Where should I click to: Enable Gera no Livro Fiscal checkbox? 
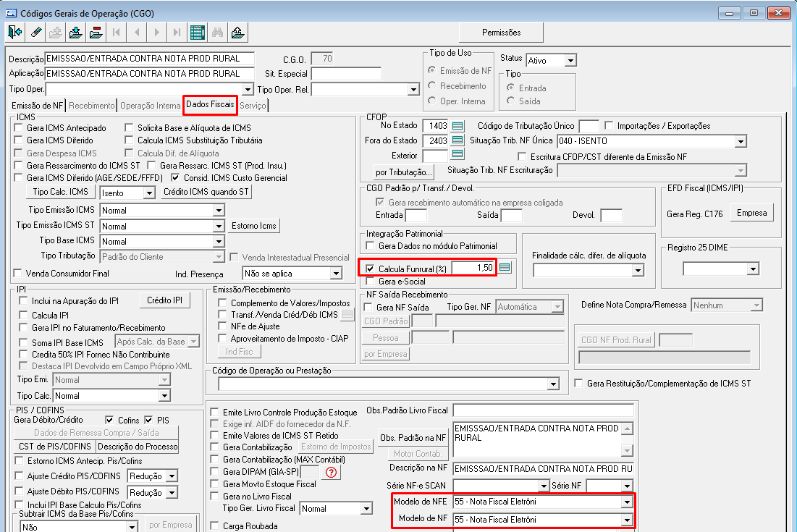coord(214,497)
